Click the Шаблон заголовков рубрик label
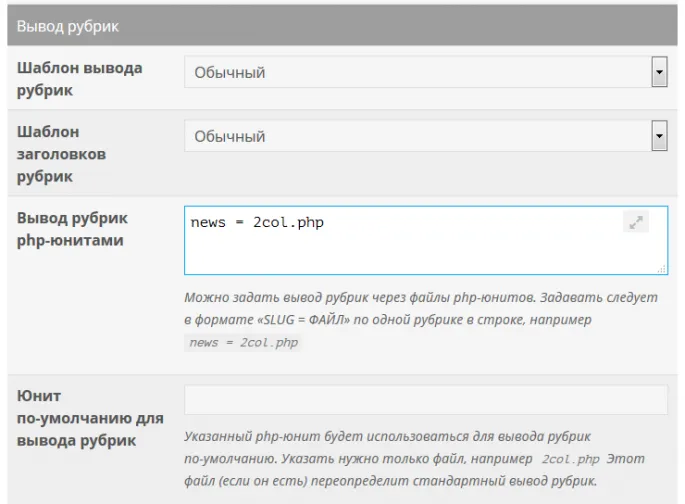The width and height of the screenshot is (685, 504). click(x=62, y=154)
